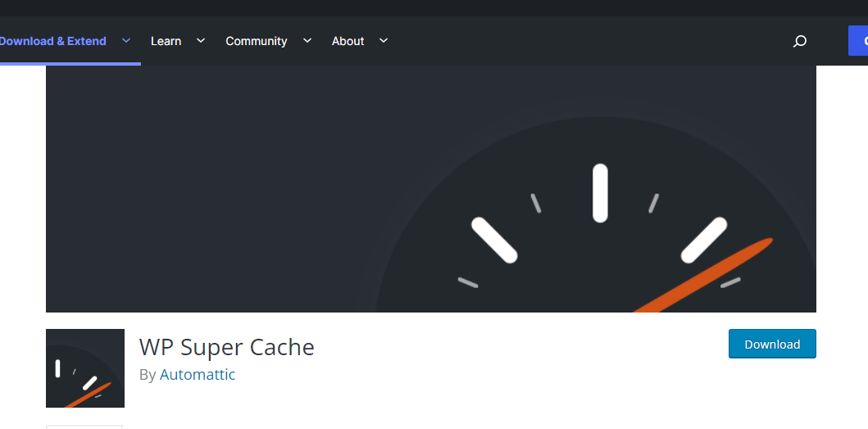Click the left thick white tick on the banner gauge
Screen dimensions: 868x429
pos(494,240)
